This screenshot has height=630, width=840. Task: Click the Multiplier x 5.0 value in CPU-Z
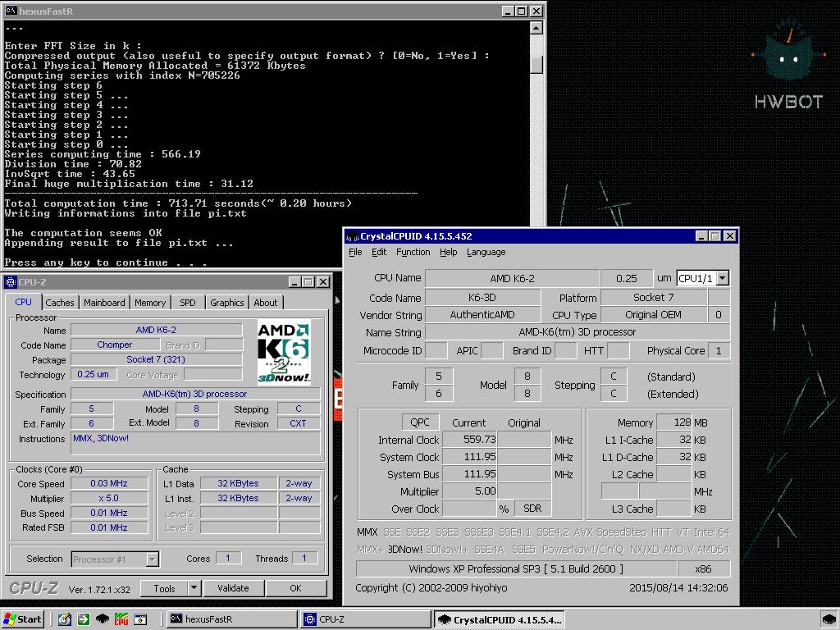pos(109,498)
